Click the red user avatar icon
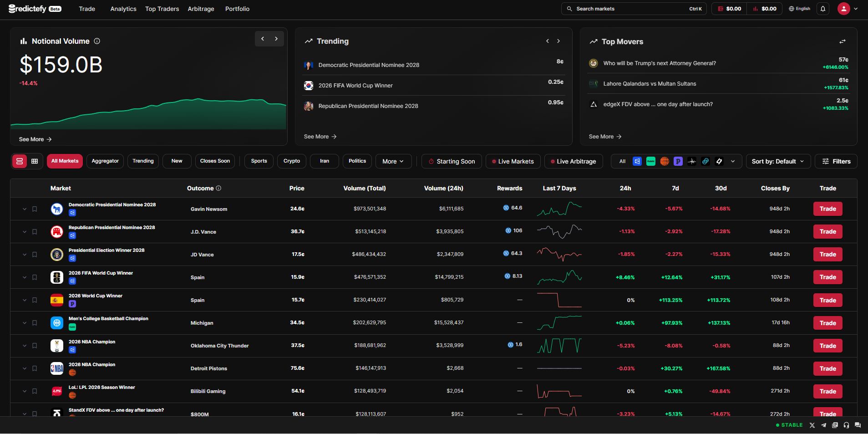 844,9
